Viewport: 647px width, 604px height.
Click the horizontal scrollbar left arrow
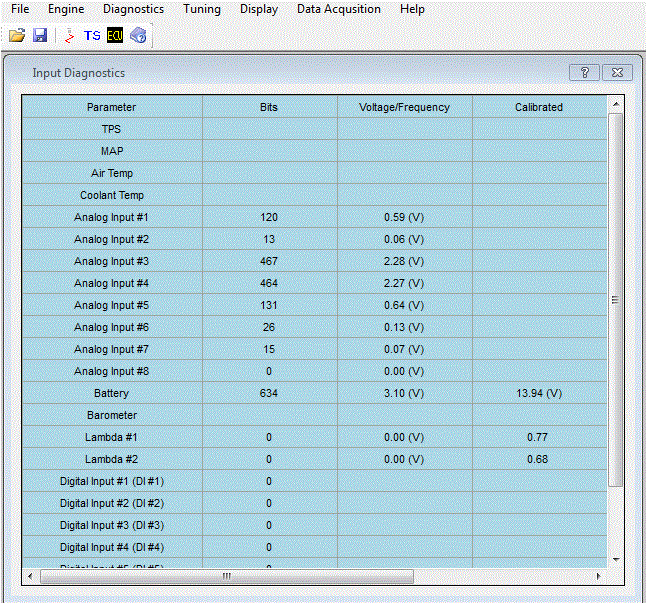(30, 576)
